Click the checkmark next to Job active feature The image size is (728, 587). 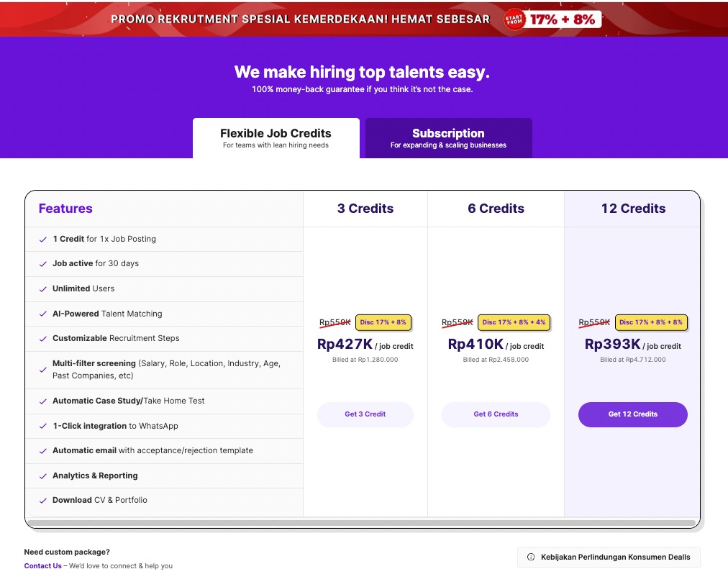43,264
